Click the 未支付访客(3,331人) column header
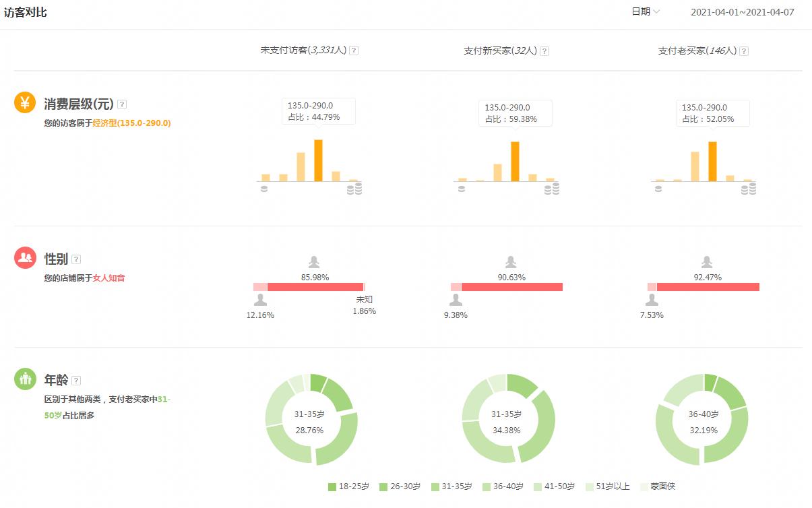Screen dimensions: 812x508 [x=303, y=51]
